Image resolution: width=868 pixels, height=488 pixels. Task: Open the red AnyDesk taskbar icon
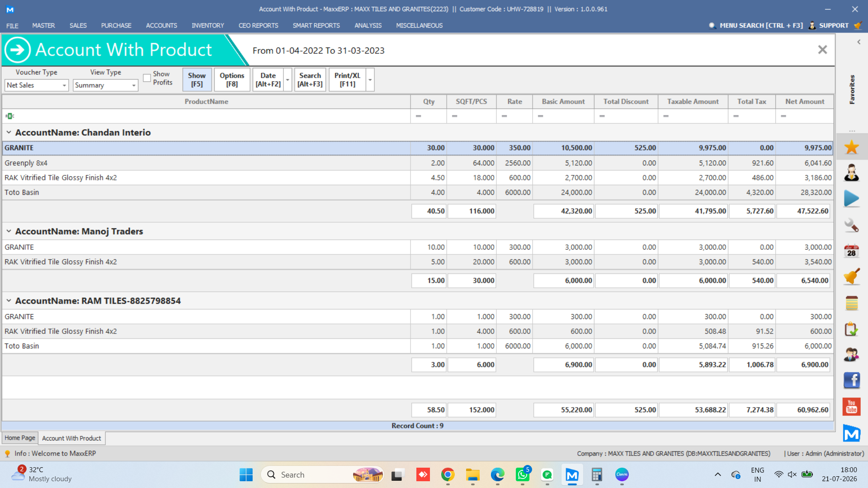423,474
